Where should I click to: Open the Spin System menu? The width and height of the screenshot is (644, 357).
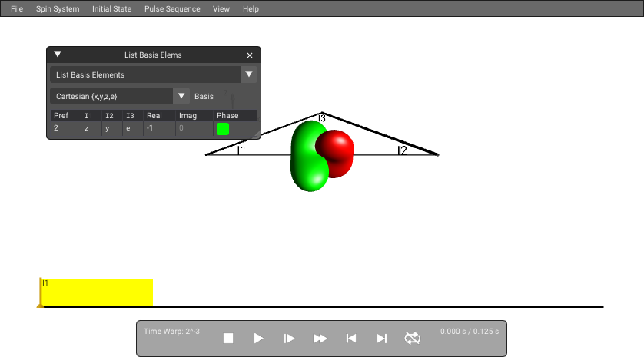click(x=58, y=8)
